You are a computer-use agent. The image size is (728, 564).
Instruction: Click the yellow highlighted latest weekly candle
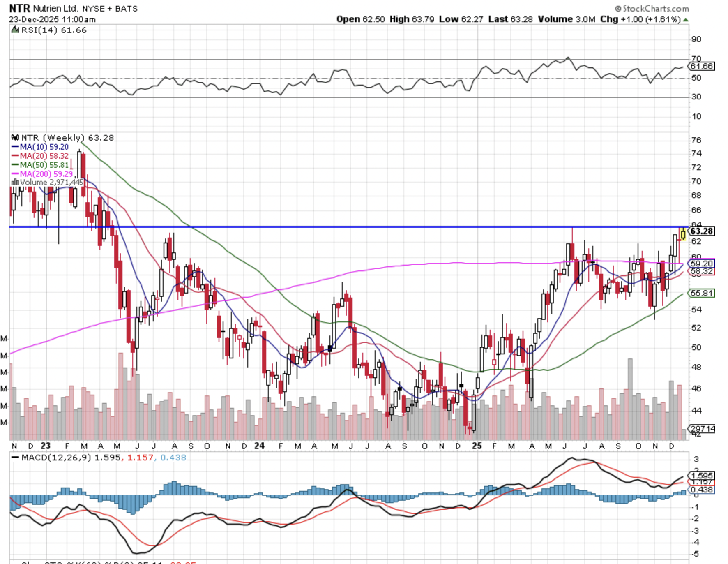point(683,234)
